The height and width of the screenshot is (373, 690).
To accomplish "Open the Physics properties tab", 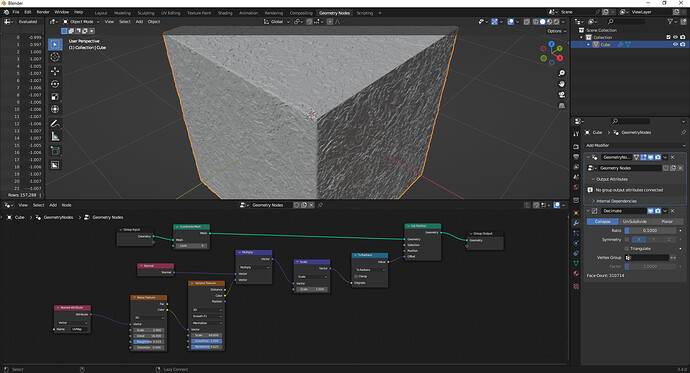I will [576, 243].
